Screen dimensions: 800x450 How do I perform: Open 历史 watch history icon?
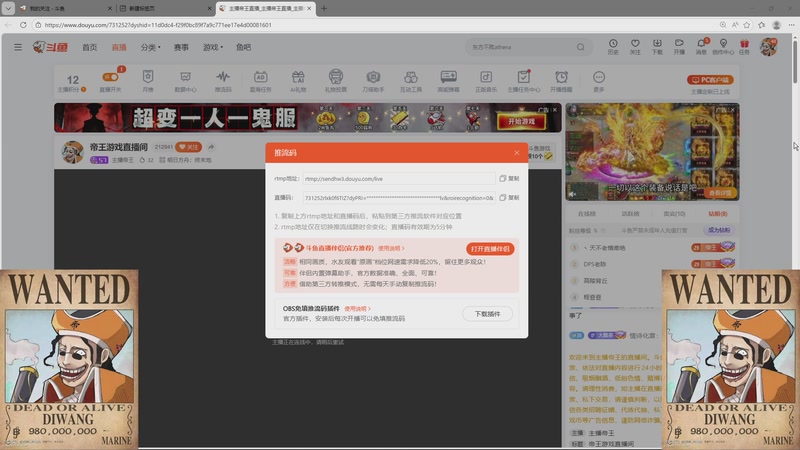[613, 46]
